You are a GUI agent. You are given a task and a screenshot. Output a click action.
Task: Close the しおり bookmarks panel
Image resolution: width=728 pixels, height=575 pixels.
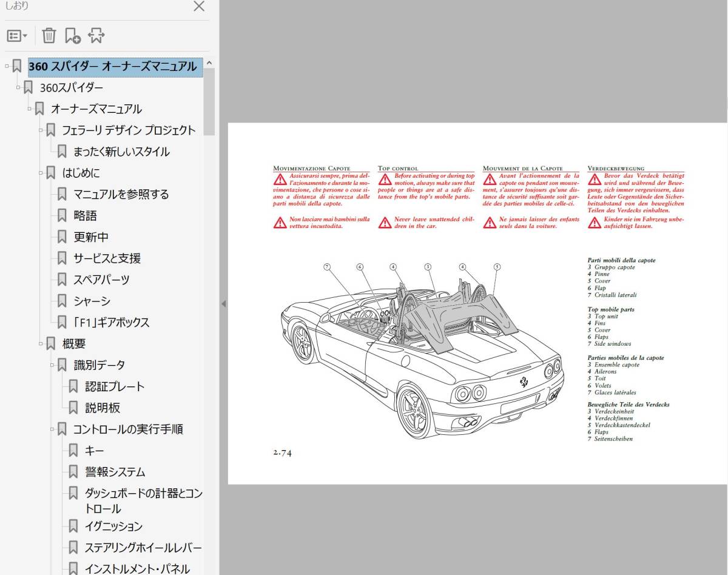(199, 7)
